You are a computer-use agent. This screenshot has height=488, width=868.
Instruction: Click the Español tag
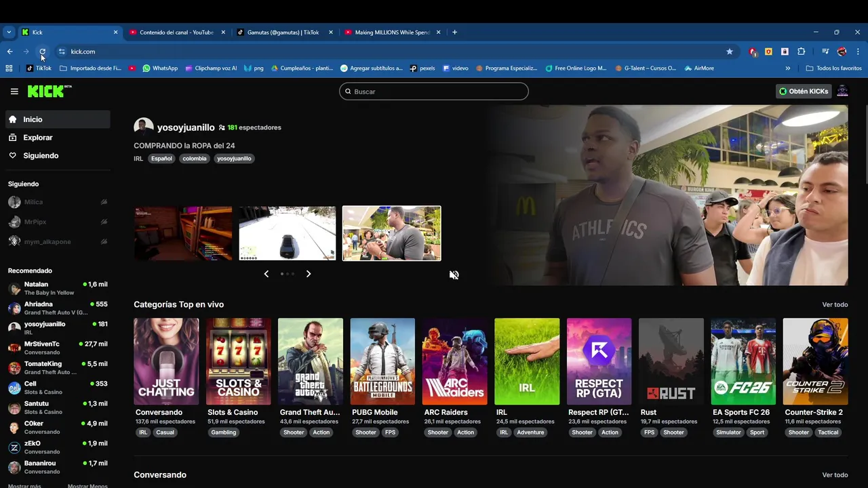(161, 159)
